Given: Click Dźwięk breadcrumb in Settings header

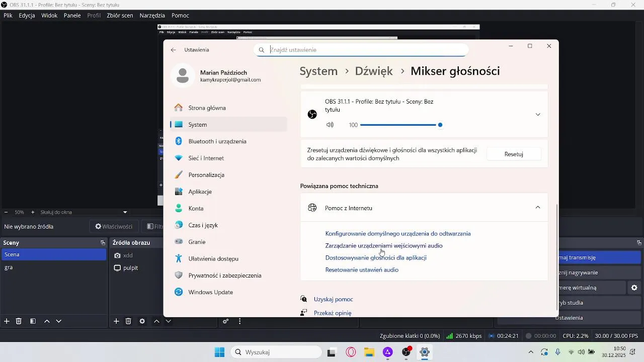Looking at the screenshot, I should 374,71.
